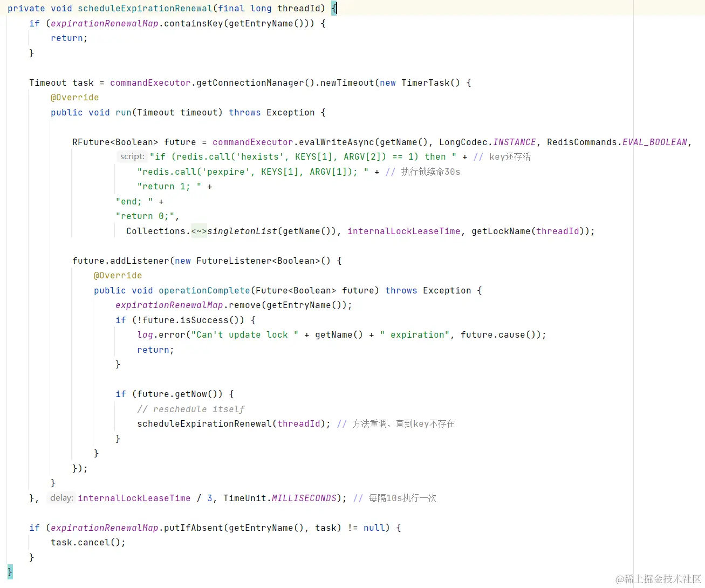
Task: Click the first @Override annotation above run
Action: tap(75, 98)
